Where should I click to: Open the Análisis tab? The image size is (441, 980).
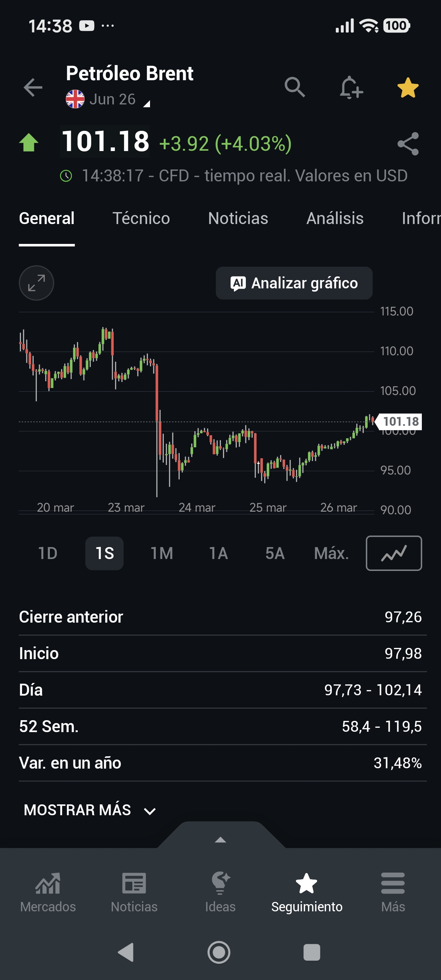(x=335, y=218)
